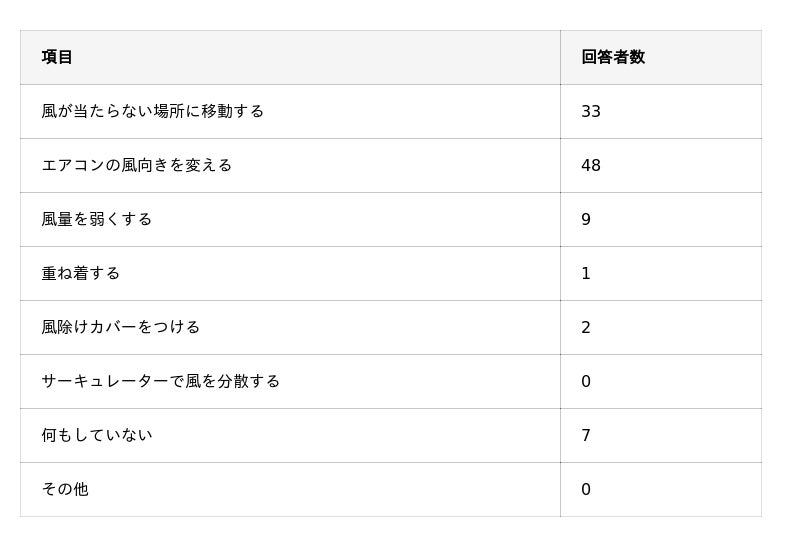This screenshot has height=547, width=800.
Task: Select the 重ね着する cell
Action: [x=80, y=273]
